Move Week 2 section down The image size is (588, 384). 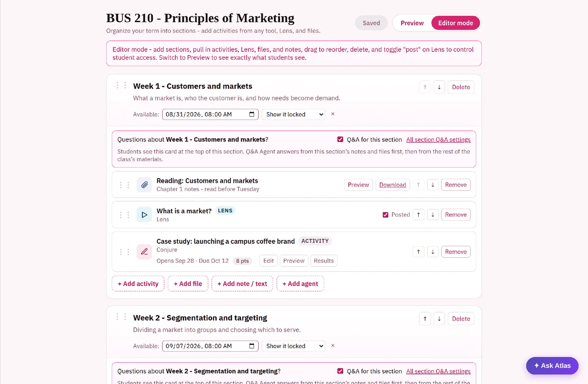click(439, 318)
